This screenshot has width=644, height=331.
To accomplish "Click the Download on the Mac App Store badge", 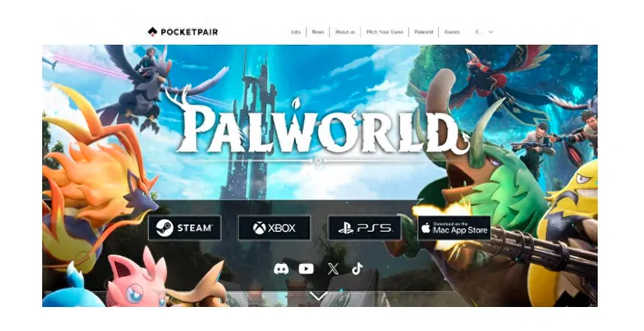I will 454,228.
